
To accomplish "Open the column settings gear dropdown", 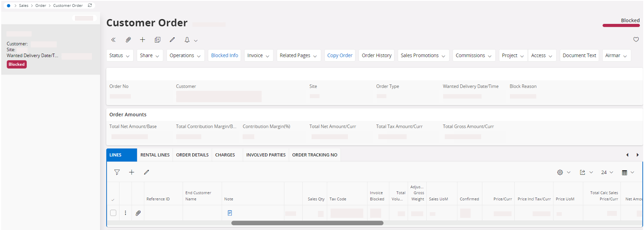I will tap(563, 172).
